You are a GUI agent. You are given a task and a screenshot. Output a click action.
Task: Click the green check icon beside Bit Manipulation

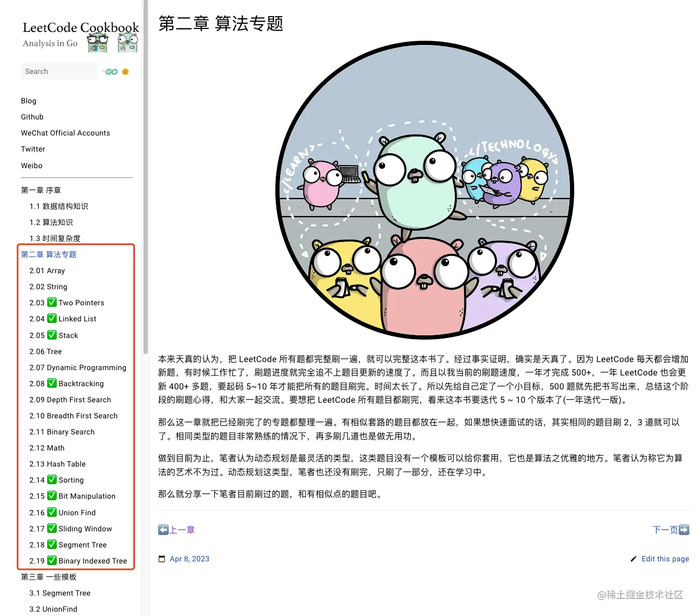tap(52, 495)
